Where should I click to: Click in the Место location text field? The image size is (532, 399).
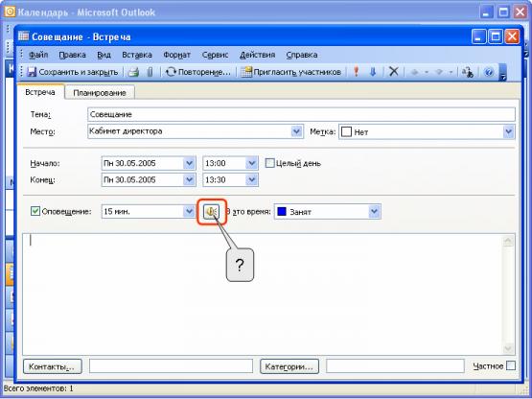tap(190, 131)
